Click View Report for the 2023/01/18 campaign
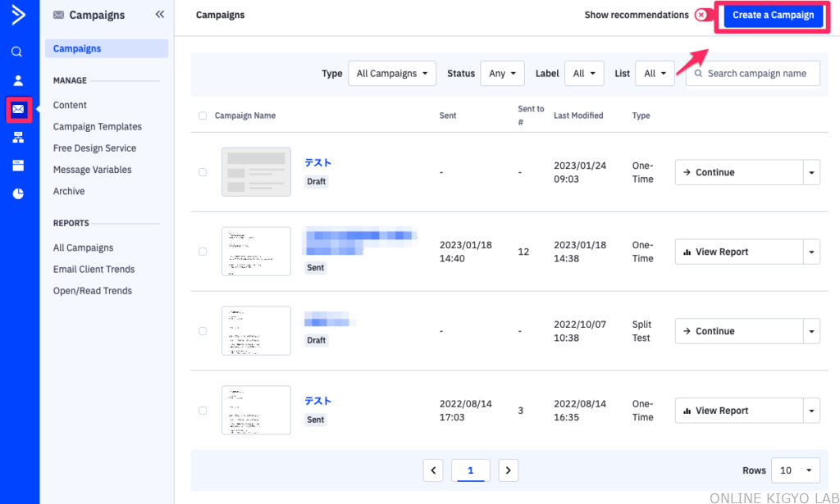The width and height of the screenshot is (840, 504). 737,252
